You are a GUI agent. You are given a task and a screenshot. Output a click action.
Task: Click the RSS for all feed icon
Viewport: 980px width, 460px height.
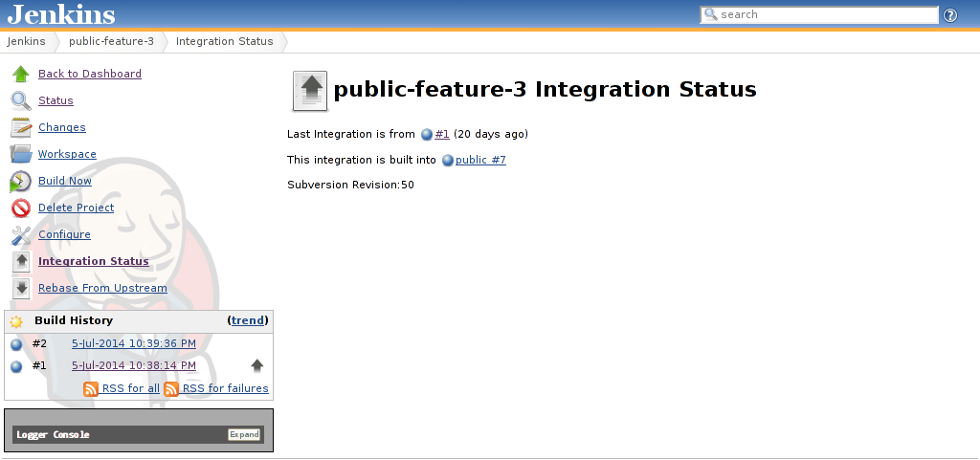click(91, 389)
